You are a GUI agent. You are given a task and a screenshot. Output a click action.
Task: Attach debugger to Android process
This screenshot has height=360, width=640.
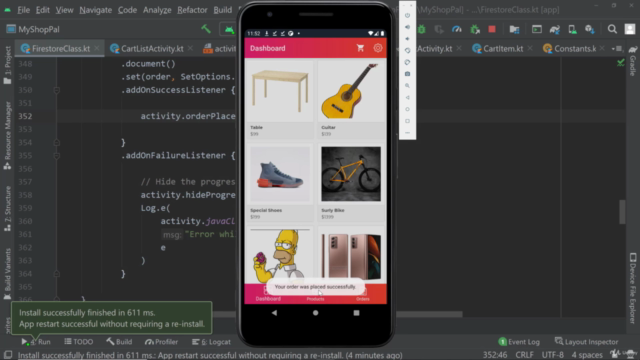[x=475, y=29]
